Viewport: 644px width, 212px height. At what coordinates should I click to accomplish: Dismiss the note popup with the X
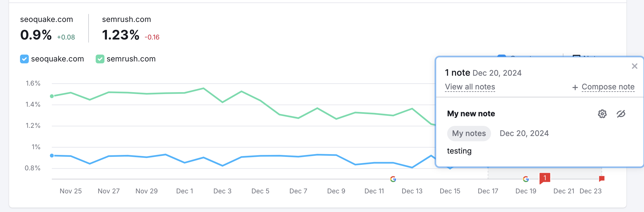pos(635,66)
